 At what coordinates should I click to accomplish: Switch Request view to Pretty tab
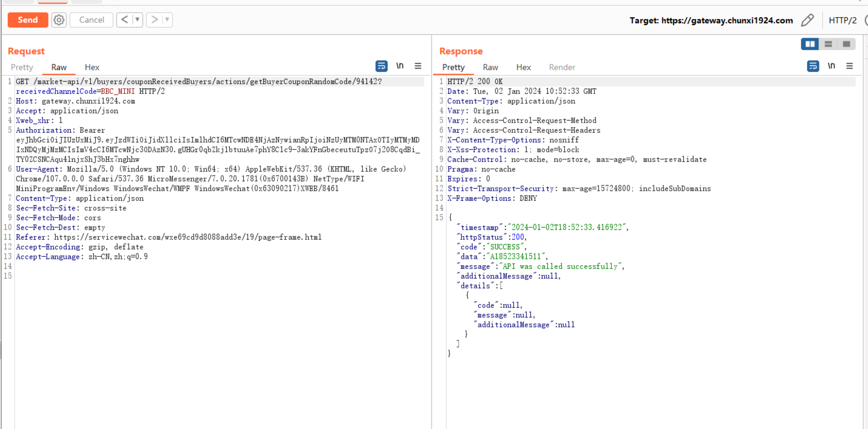(x=22, y=67)
